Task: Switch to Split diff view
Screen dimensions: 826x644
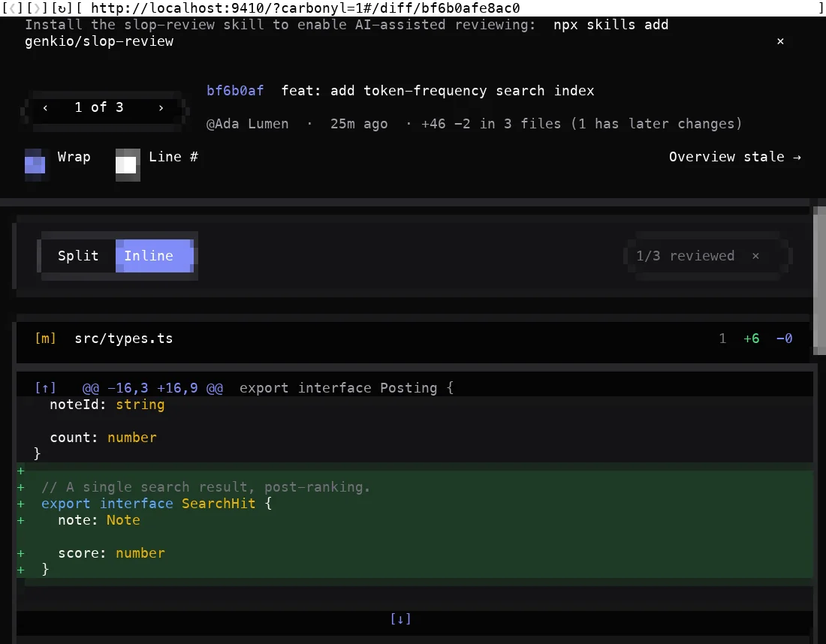Action: [78, 256]
